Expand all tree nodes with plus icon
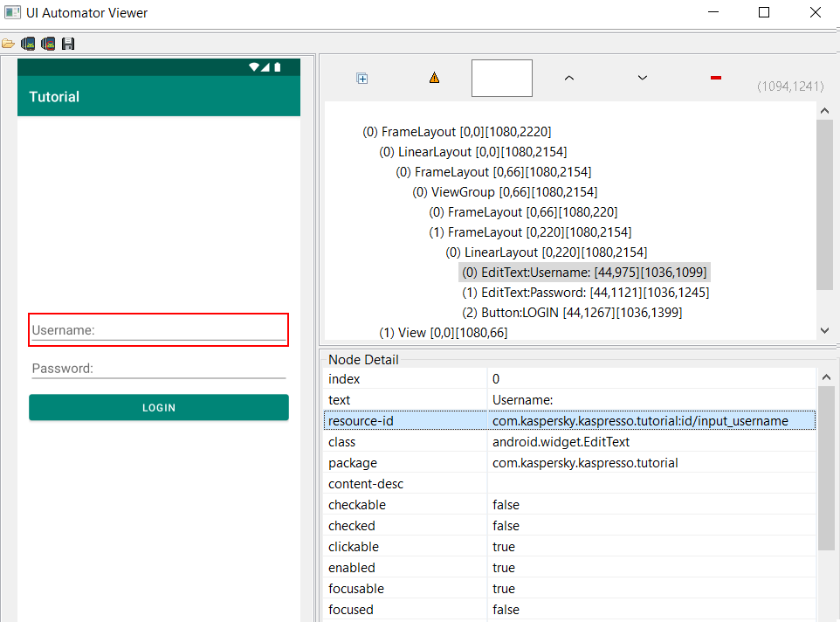Screen dimensions: 840x622 pyautogui.click(x=362, y=79)
